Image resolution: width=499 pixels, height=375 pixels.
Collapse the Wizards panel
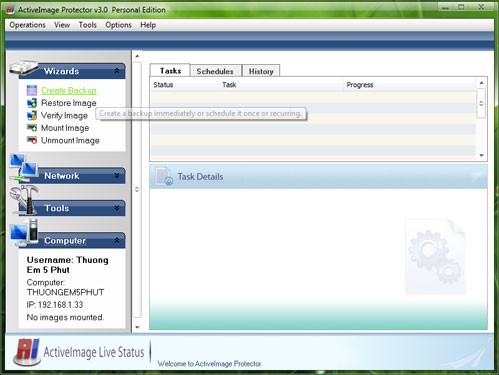117,71
